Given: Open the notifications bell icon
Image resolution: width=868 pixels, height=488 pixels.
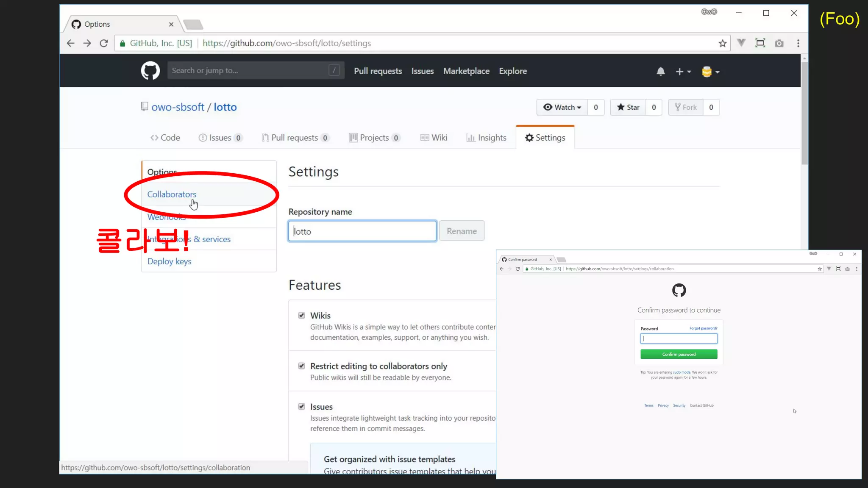Looking at the screenshot, I should click(660, 72).
